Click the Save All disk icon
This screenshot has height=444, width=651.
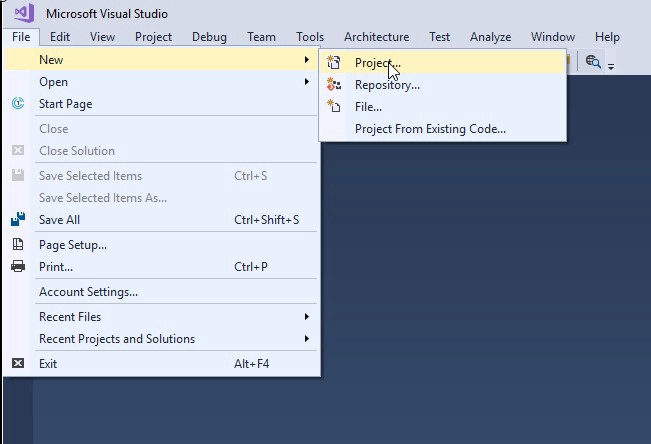[18, 219]
